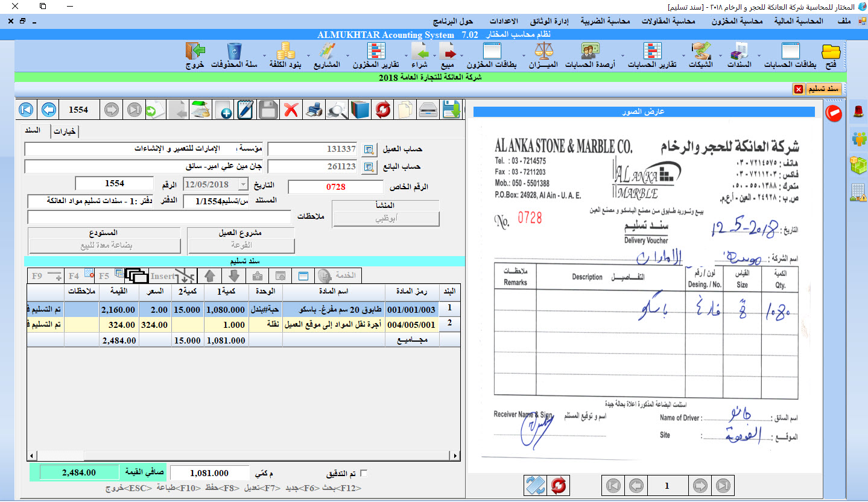Image resolution: width=868 pixels, height=502 pixels.
Task: Click the printer icon in voucher toolbar
Action: point(314,110)
